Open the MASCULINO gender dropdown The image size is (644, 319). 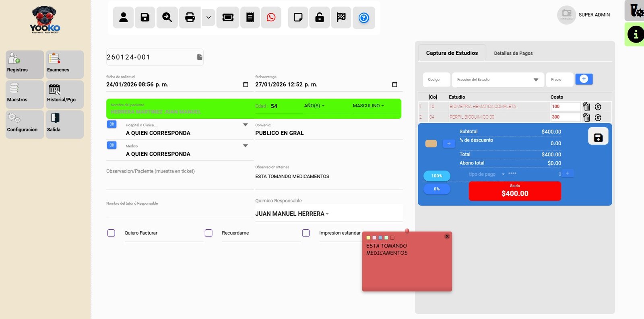pyautogui.click(x=368, y=106)
